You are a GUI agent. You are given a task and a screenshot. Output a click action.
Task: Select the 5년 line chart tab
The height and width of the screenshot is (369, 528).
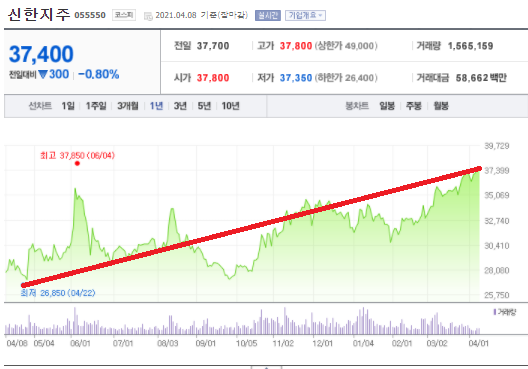click(x=204, y=106)
